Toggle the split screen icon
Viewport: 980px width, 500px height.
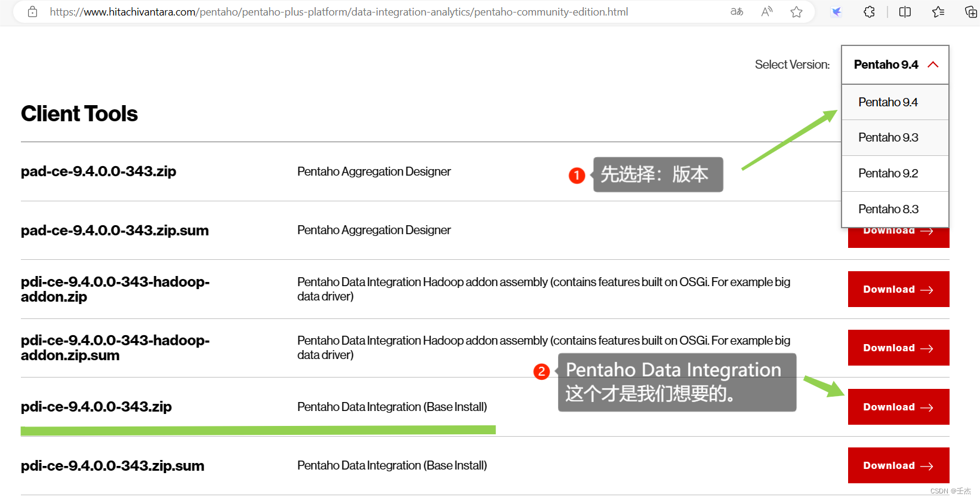(x=905, y=12)
